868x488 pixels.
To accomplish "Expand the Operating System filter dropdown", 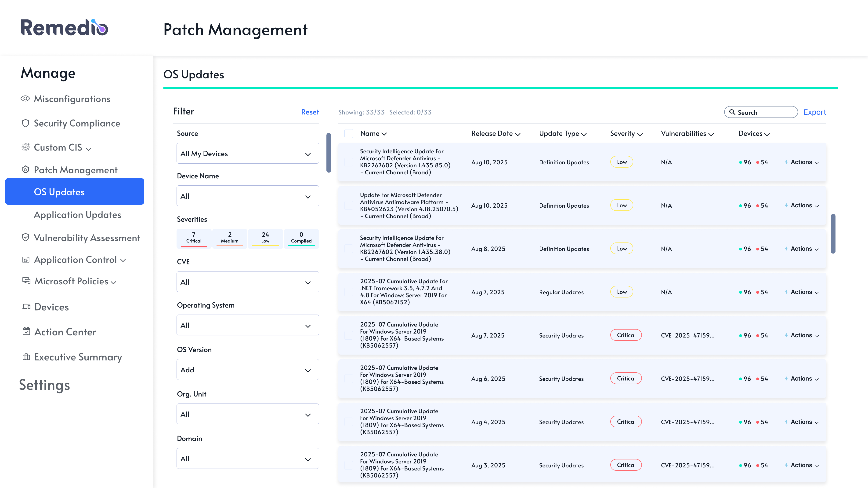I will (x=247, y=325).
